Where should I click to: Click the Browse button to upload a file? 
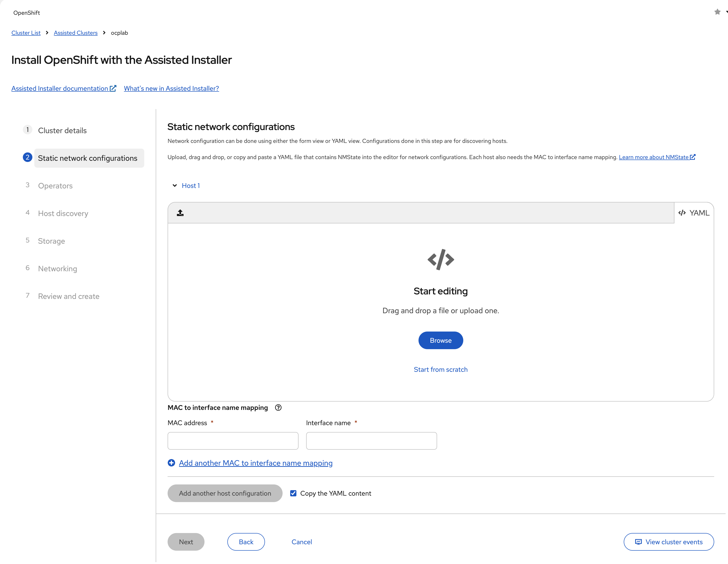pos(440,340)
